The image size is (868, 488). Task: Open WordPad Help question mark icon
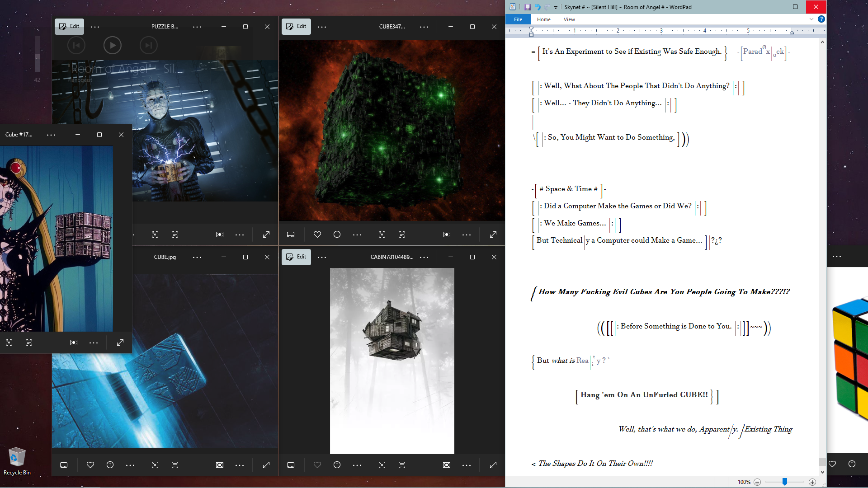pyautogui.click(x=821, y=19)
